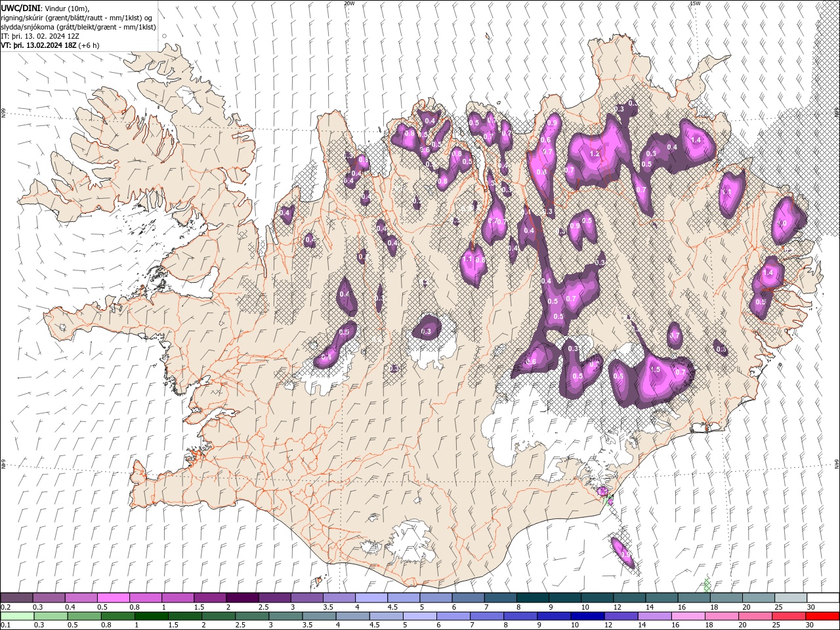The height and width of the screenshot is (630, 840).
Task: Select the palest green 0.1 rain legend swatch
Action: (17, 616)
